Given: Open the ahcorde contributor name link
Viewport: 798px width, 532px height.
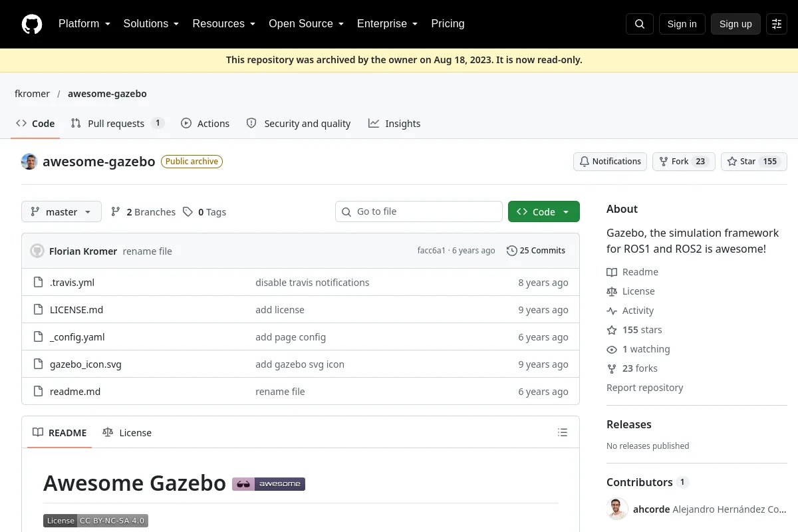Looking at the screenshot, I should coord(652,509).
